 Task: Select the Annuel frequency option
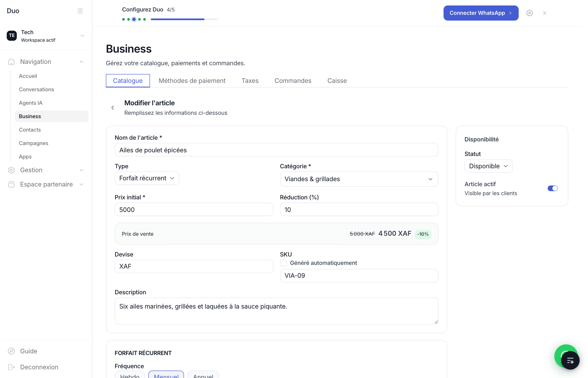point(203,375)
